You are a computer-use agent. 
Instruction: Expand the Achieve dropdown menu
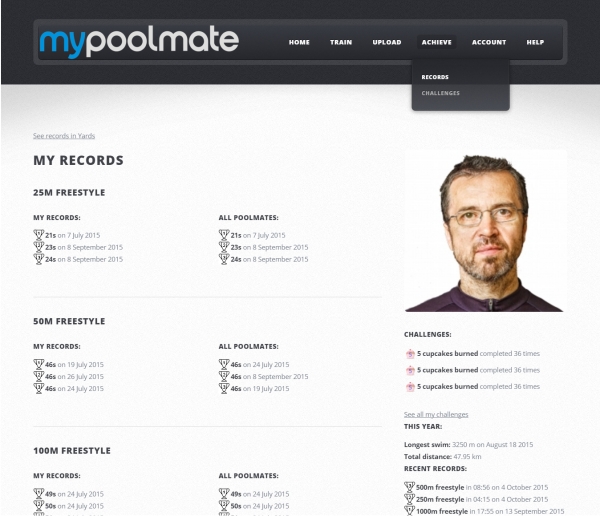coord(437,42)
